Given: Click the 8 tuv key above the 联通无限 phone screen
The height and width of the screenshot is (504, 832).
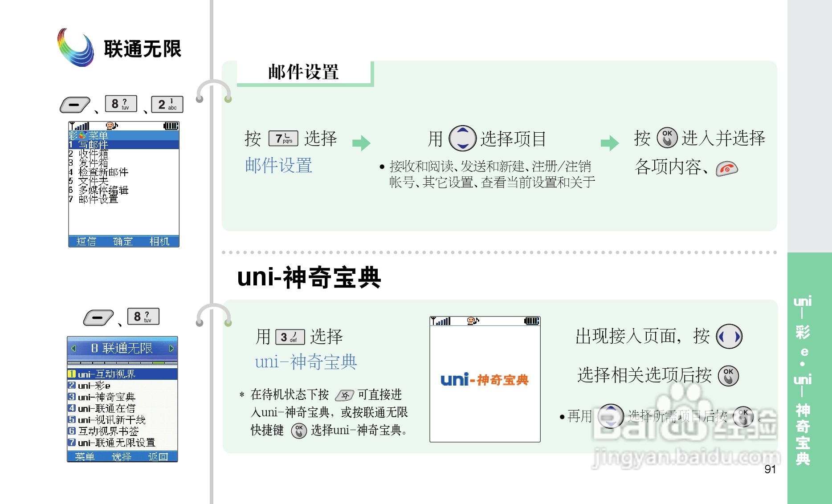Looking at the screenshot, I should pyautogui.click(x=143, y=317).
